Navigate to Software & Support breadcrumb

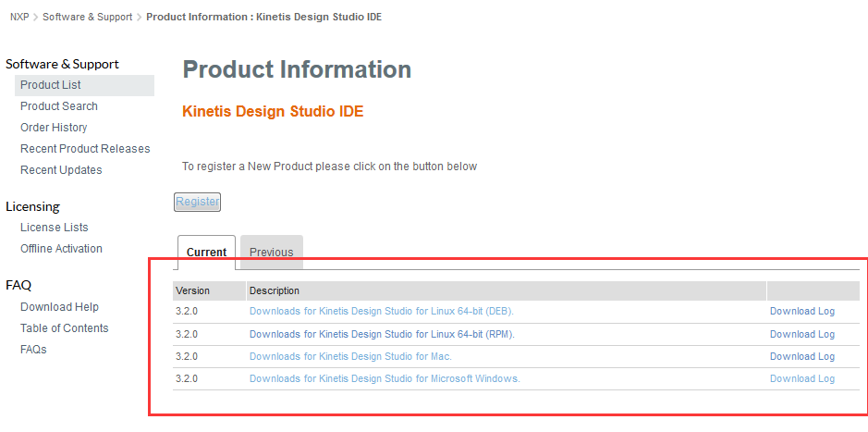click(x=87, y=18)
